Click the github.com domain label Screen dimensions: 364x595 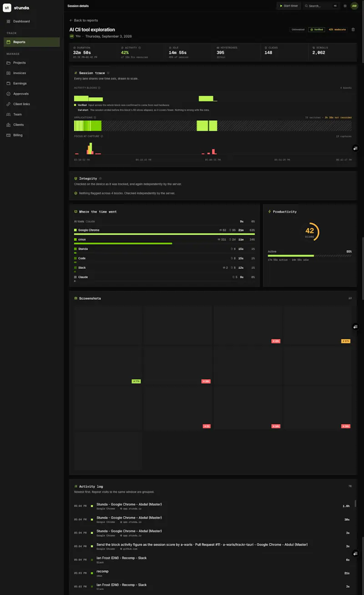[130, 549]
